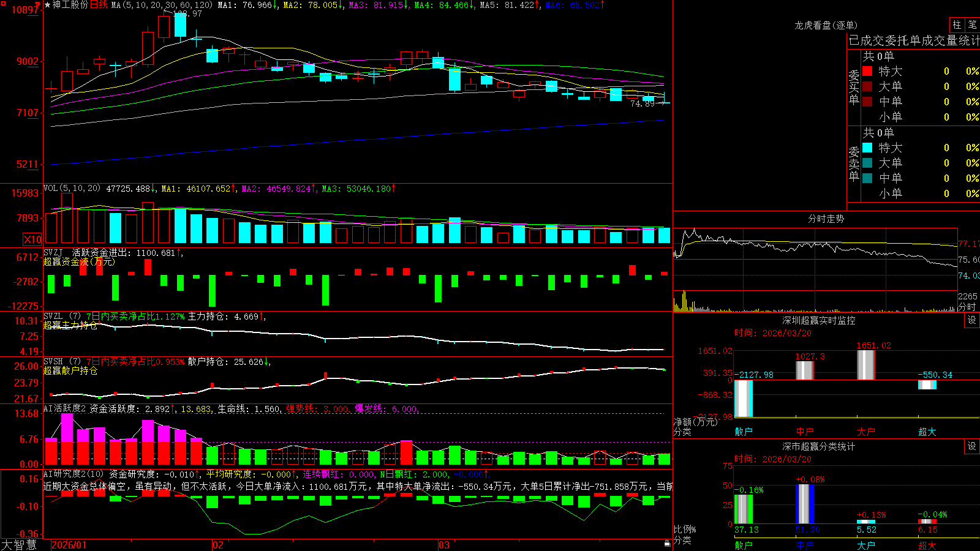Switch order view to 柱 mode

(957, 24)
